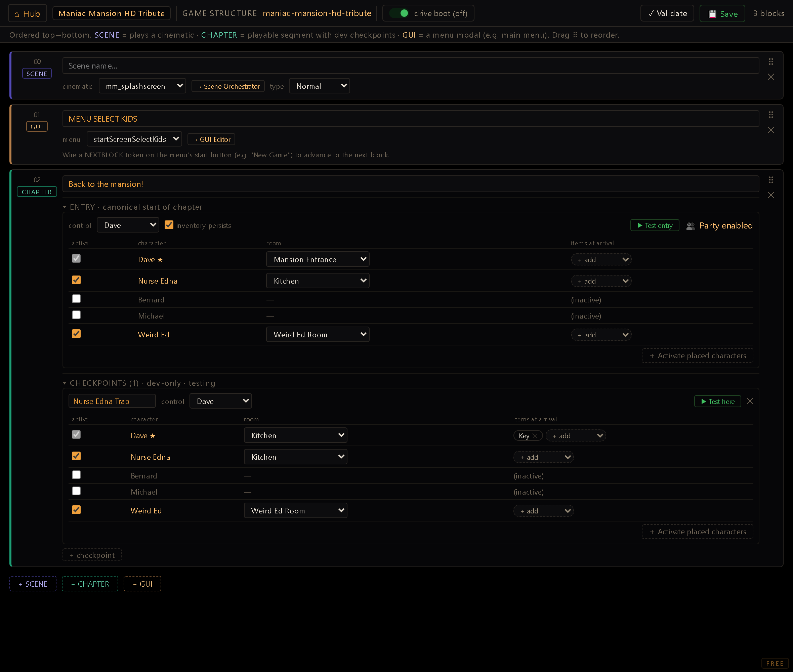The width and height of the screenshot is (793, 672).
Task: Collapse the ENTRY section
Action: click(x=65, y=207)
